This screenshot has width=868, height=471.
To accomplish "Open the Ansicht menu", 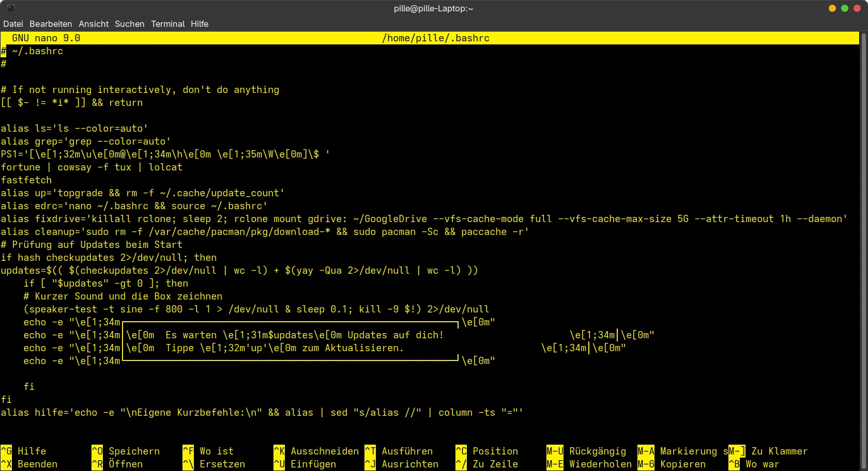I will (x=94, y=24).
